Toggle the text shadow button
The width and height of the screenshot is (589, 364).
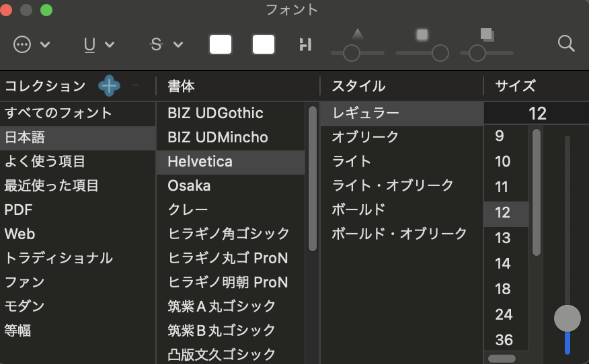[x=305, y=44]
